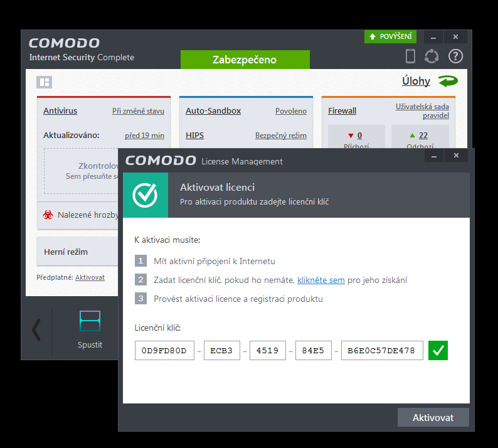Click the green key validation checkmark

[x=438, y=351]
